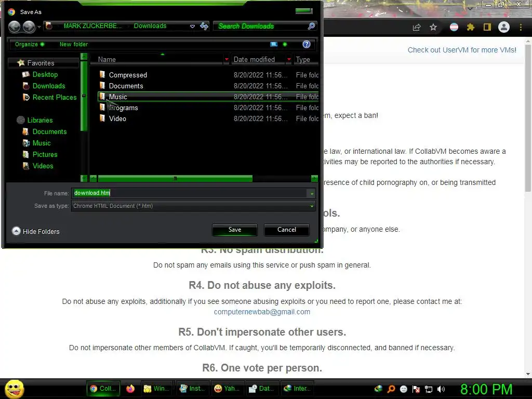
Task: Open Music library in navigation pane
Action: [x=42, y=143]
